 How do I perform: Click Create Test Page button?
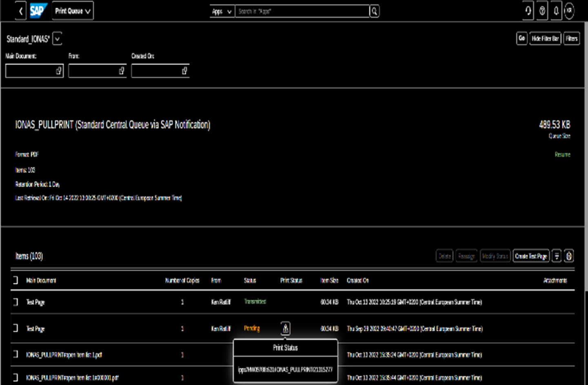(531, 256)
